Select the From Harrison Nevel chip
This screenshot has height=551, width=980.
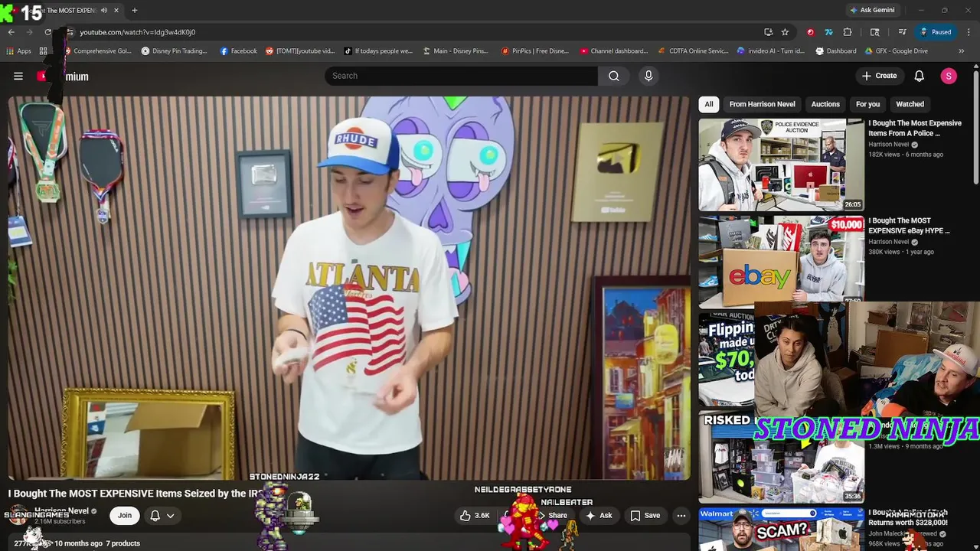[762, 104]
